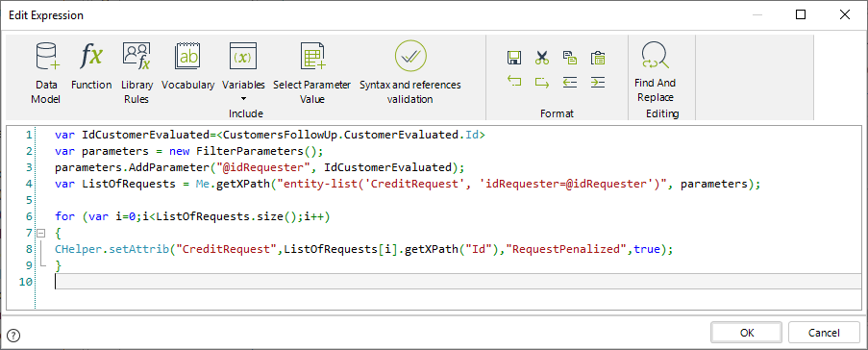This screenshot has width=868, height=350.
Task: Insert a Function using fx icon
Action: (x=91, y=65)
